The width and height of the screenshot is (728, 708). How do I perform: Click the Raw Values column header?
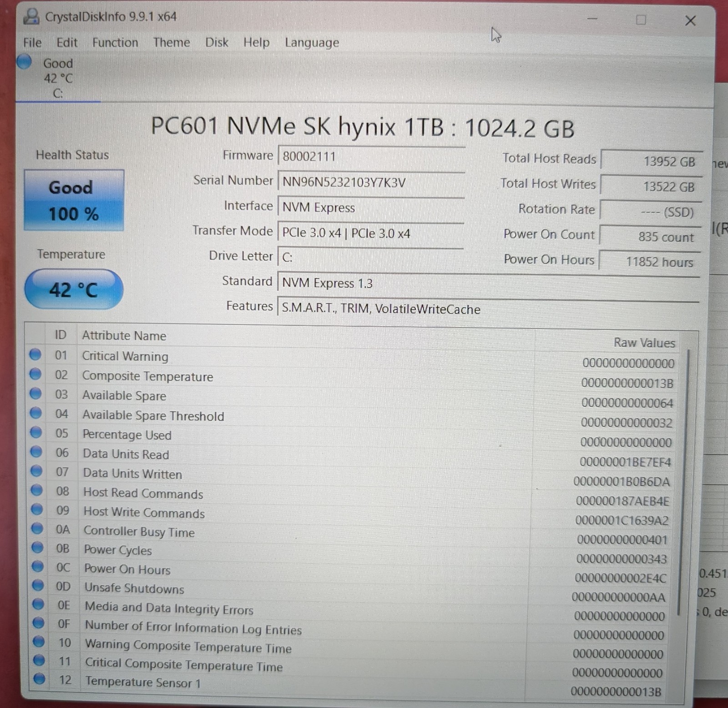point(644,343)
